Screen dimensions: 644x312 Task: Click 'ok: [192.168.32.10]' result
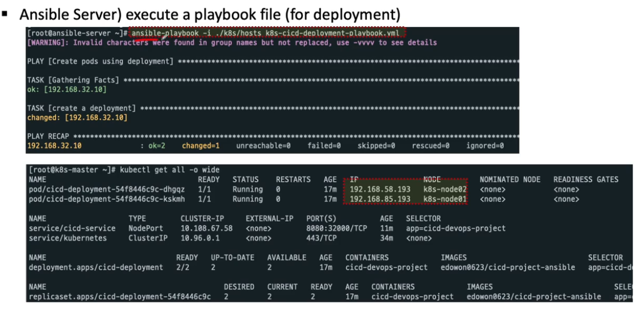pyautogui.click(x=67, y=90)
